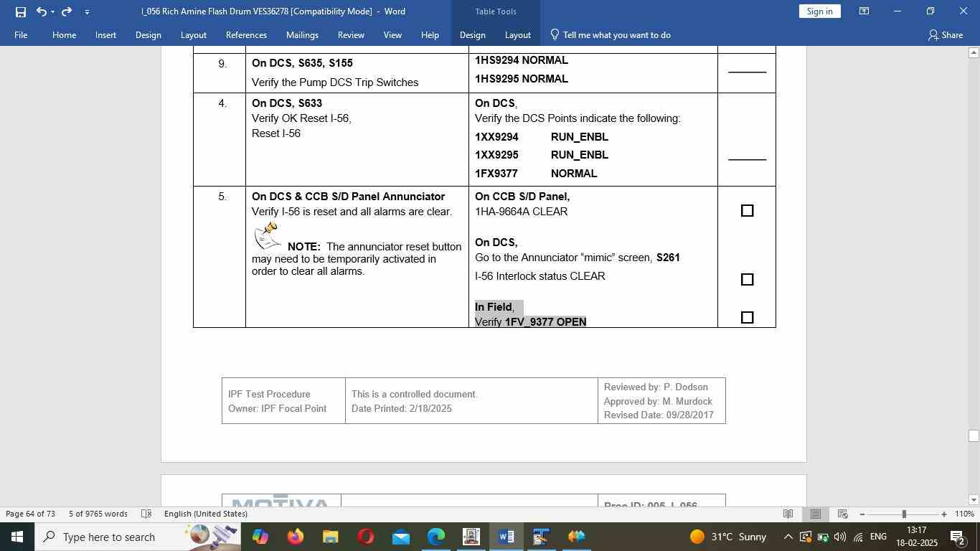Open the References ribbon tab
980x551 pixels.
246,34
